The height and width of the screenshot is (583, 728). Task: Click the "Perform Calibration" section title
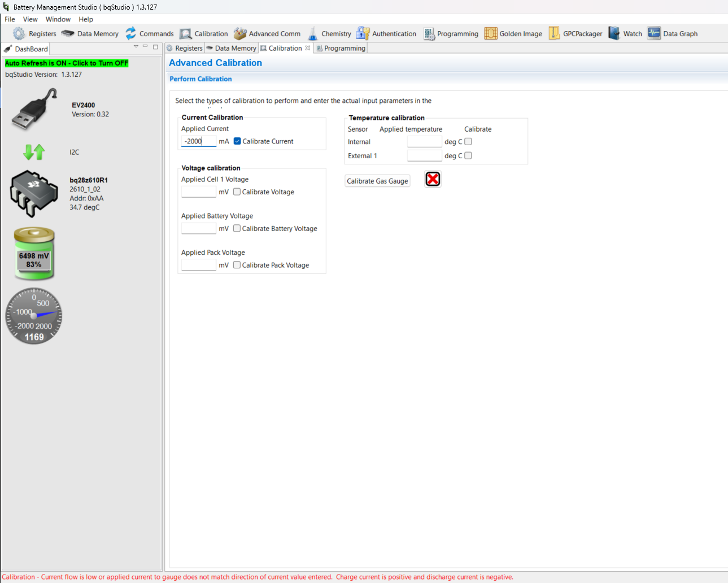200,79
